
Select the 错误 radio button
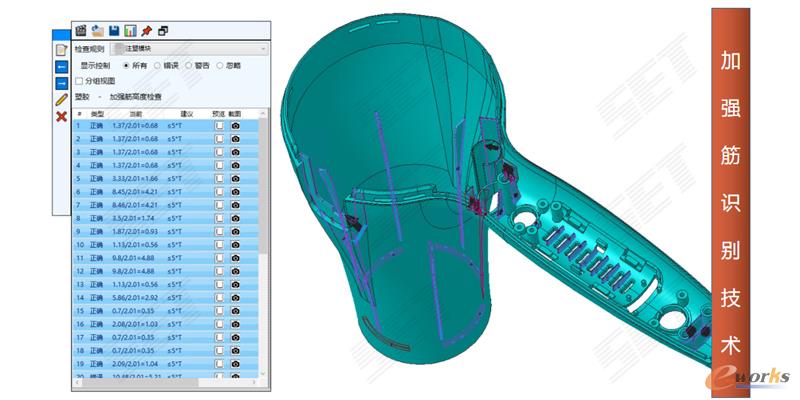click(x=157, y=65)
